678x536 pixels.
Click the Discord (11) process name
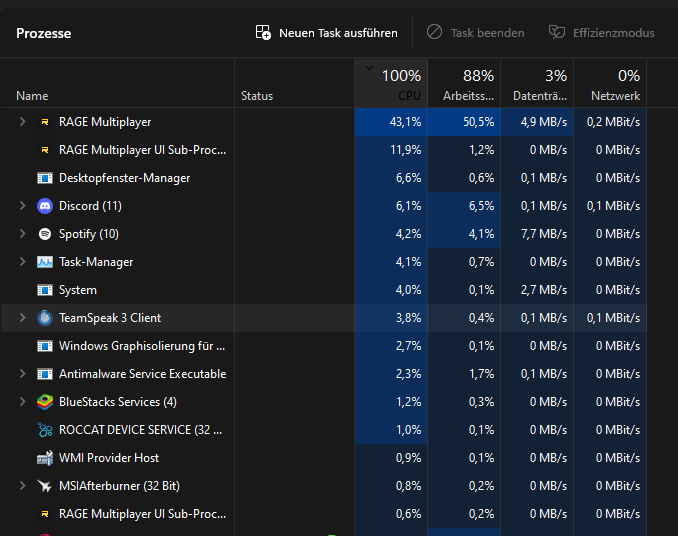[90, 206]
